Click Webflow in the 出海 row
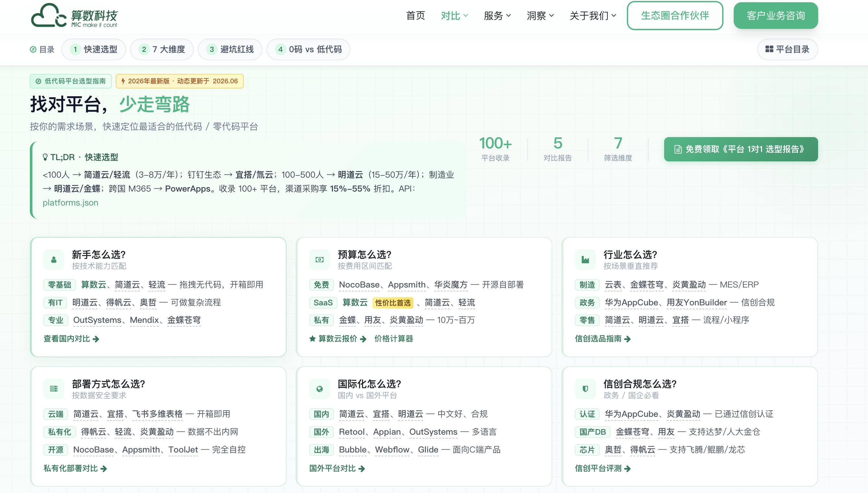The height and width of the screenshot is (493, 868). [393, 450]
